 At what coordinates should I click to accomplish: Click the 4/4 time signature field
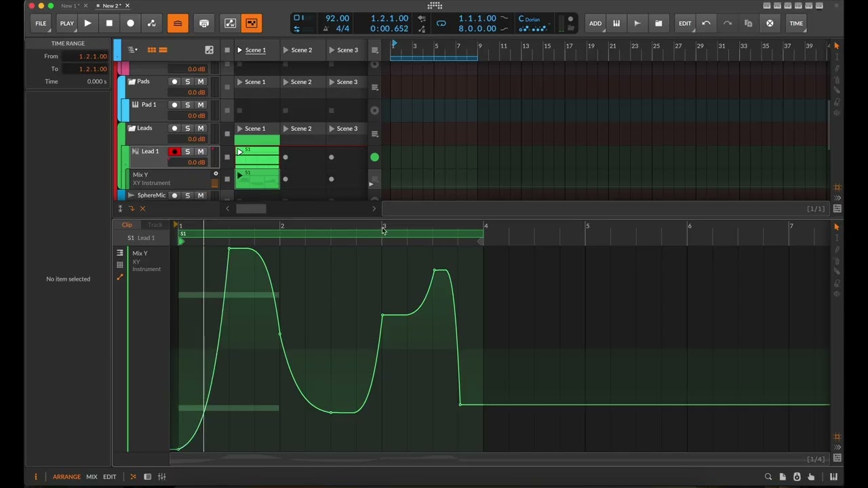(x=342, y=29)
